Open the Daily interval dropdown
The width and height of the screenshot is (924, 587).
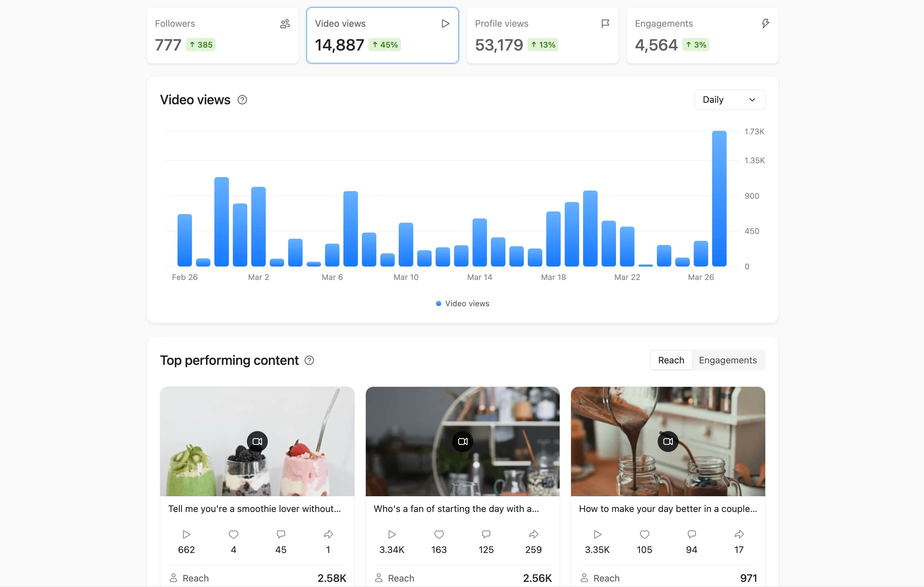(x=730, y=100)
